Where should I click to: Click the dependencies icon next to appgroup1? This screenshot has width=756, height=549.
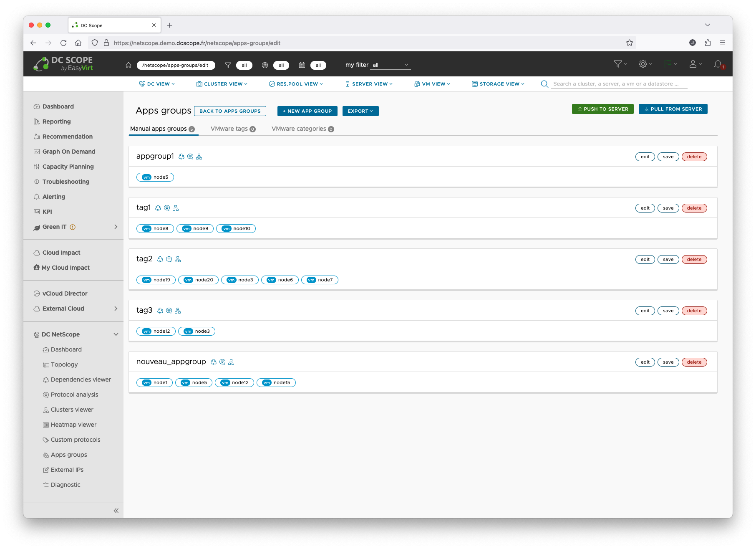point(181,157)
